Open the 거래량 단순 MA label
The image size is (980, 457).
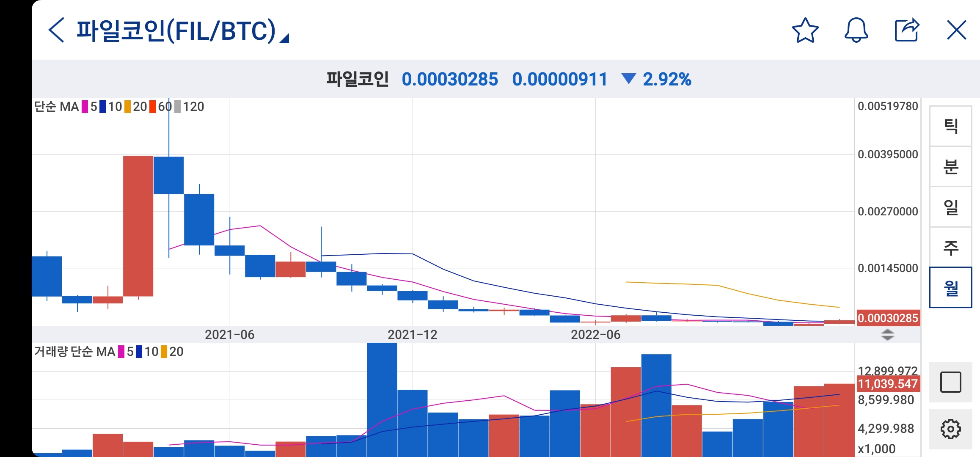click(x=74, y=352)
